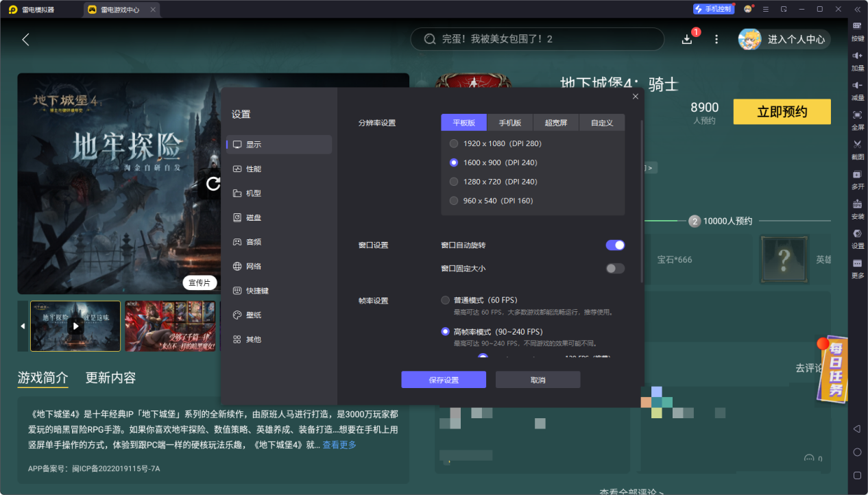Open the 机型 settings section
The height and width of the screenshot is (495, 868).
click(279, 193)
